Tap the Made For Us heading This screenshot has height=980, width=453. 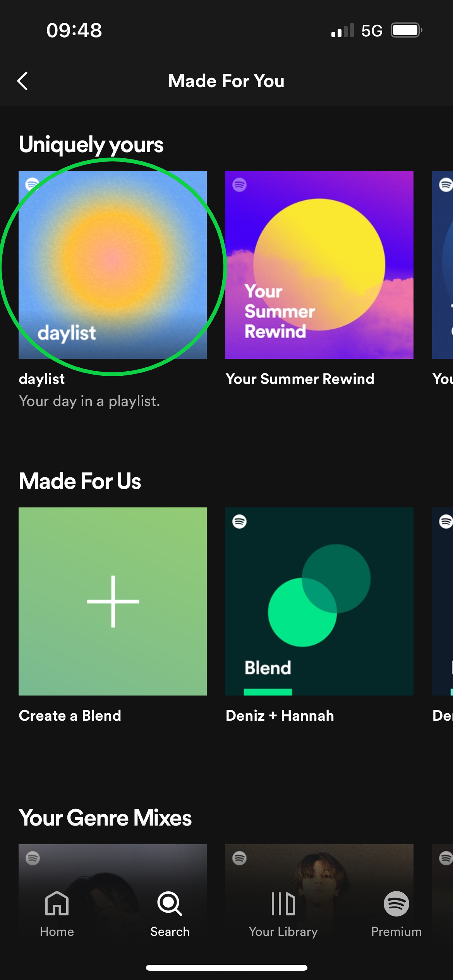[80, 481]
